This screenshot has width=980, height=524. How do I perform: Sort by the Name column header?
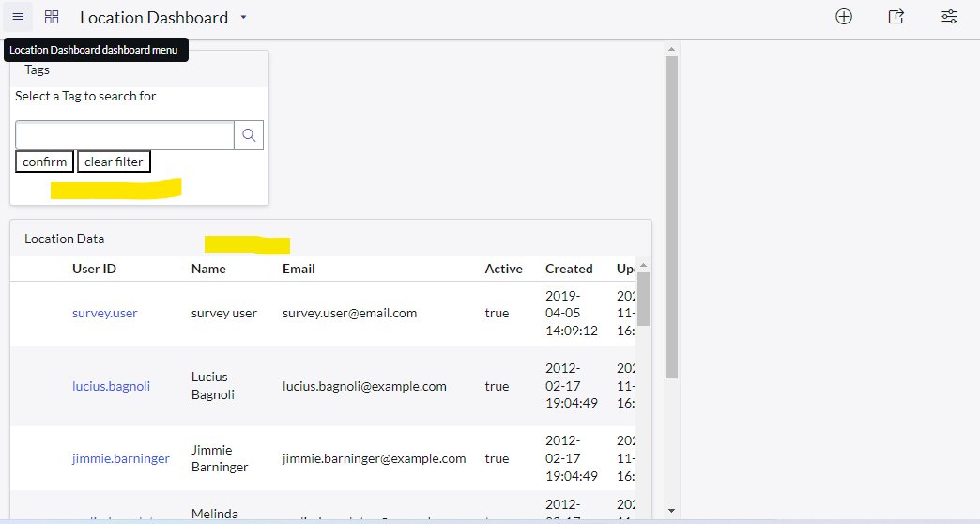pyautogui.click(x=208, y=269)
